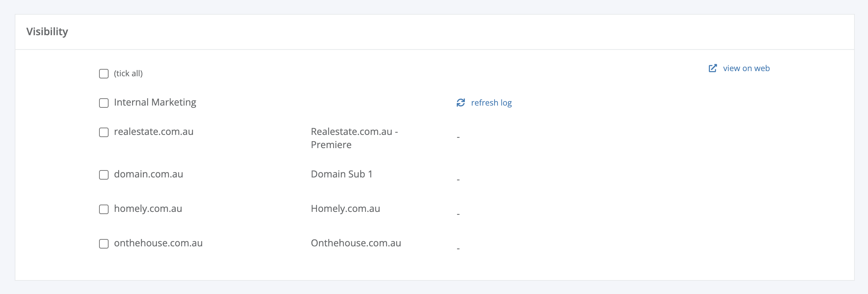Click the Internal Marketing label
The height and width of the screenshot is (294, 868).
click(155, 102)
